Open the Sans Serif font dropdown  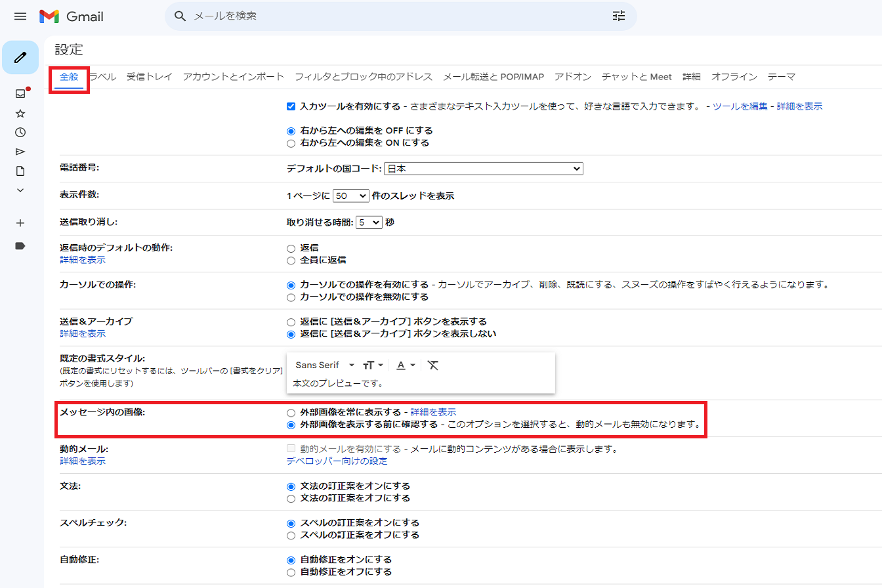click(325, 365)
